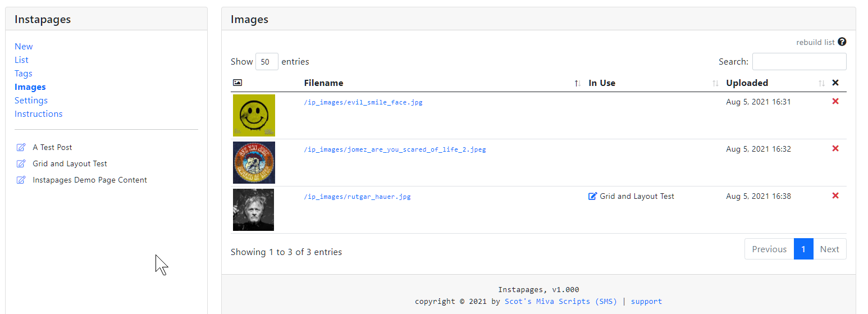The width and height of the screenshot is (868, 314).
Task: Sort the table by In Use column
Action: (x=602, y=83)
